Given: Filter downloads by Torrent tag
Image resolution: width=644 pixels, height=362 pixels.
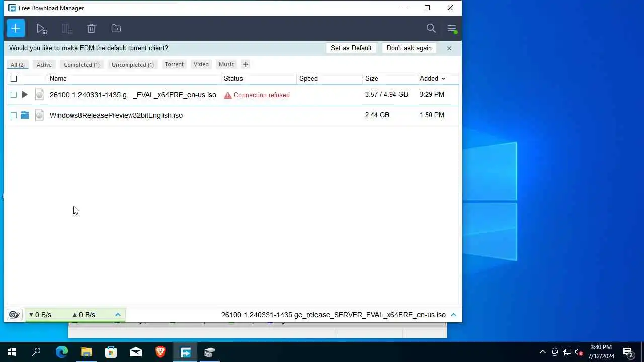Looking at the screenshot, I should point(174,64).
